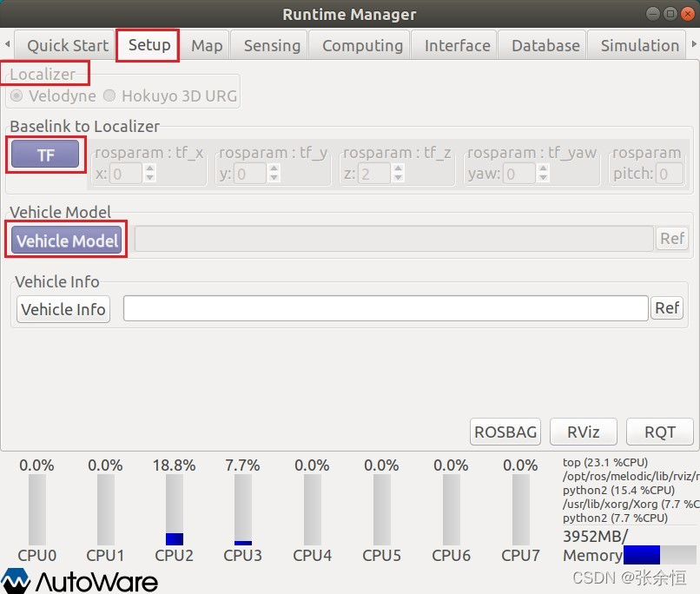Minimize the Runtime Manager window

coord(653,14)
